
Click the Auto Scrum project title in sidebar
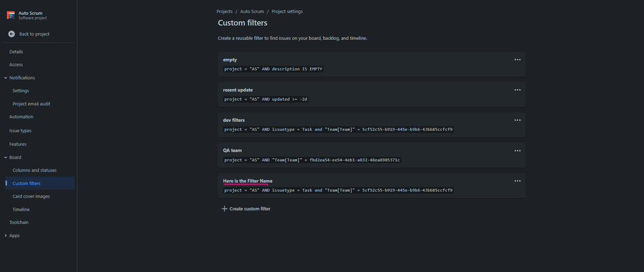point(30,13)
